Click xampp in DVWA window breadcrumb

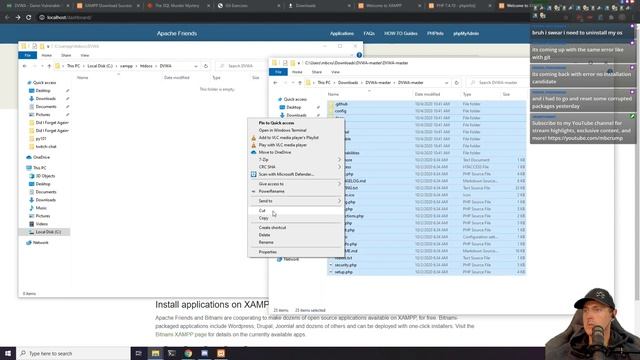(126, 66)
